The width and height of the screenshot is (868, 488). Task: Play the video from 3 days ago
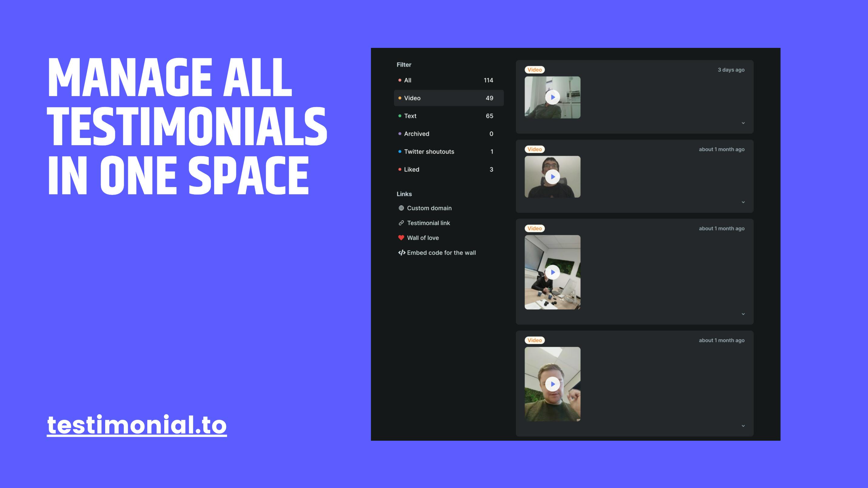[553, 97]
